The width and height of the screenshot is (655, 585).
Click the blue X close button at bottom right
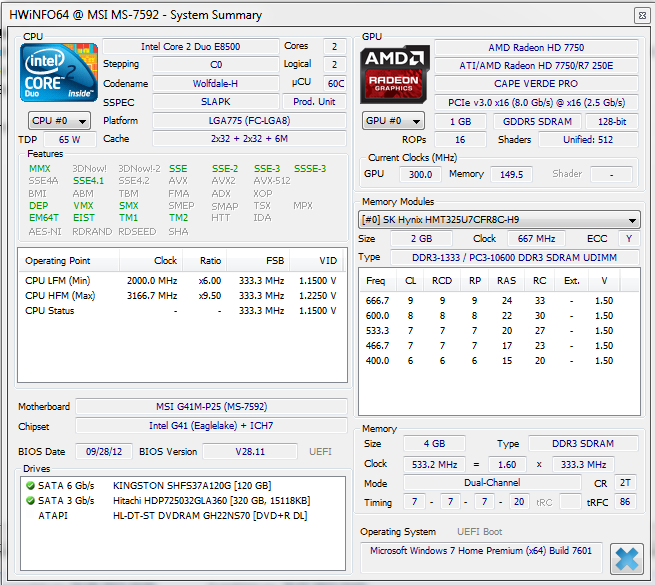[627, 559]
